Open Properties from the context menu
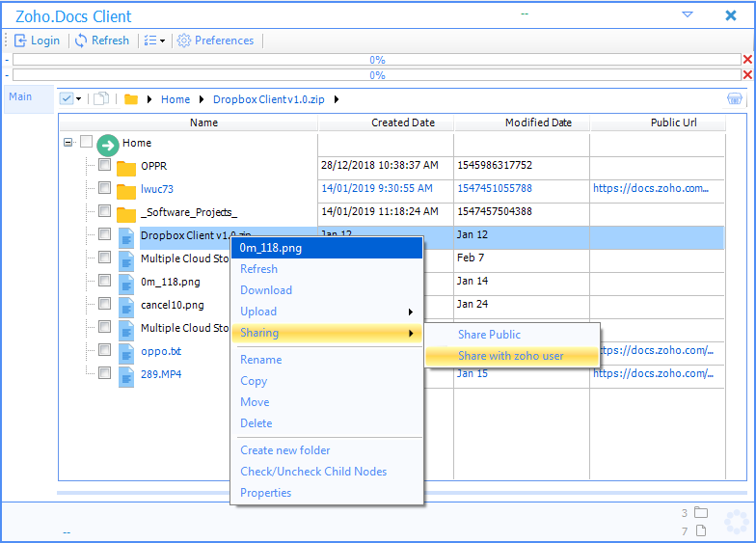 coord(327,493)
